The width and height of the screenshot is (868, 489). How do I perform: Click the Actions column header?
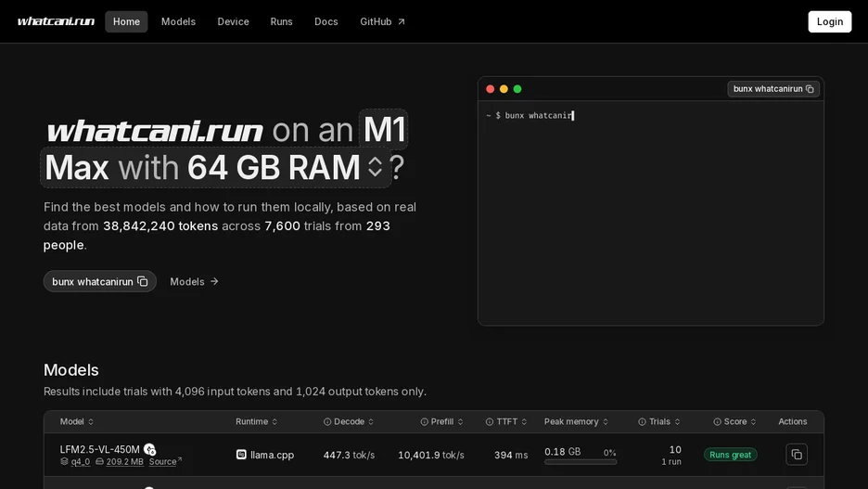[x=793, y=421]
